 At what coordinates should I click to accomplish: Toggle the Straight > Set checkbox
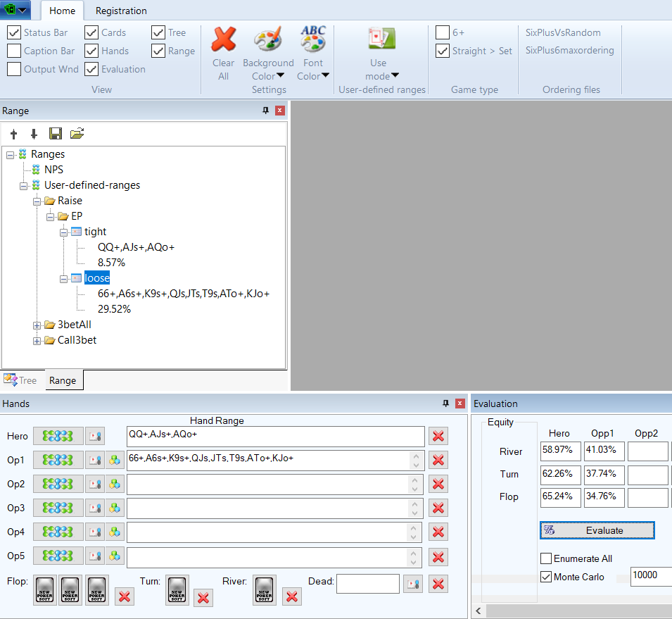[x=443, y=51]
